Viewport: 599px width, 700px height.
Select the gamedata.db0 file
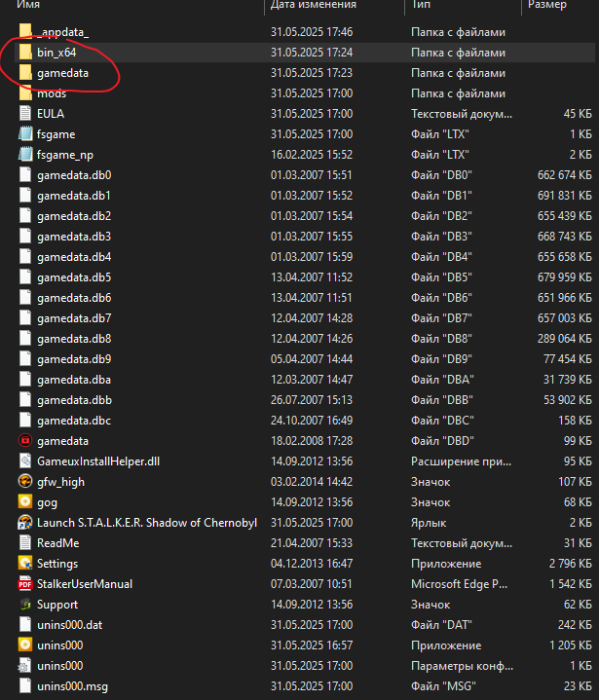(74, 175)
